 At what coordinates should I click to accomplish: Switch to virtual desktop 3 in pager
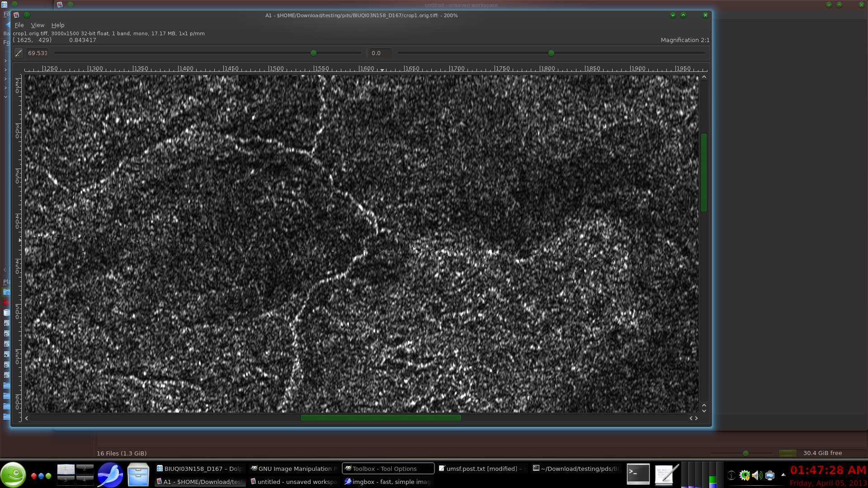pos(66,480)
